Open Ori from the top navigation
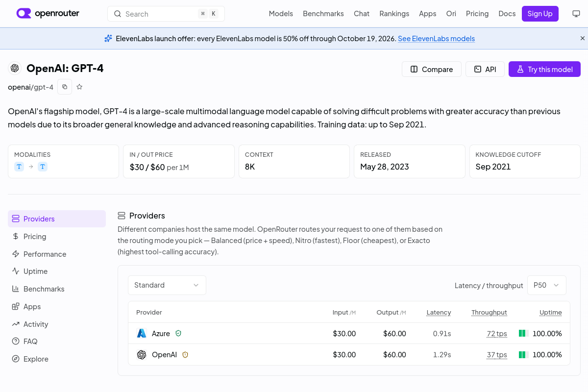This screenshot has width=588, height=392. click(x=451, y=14)
